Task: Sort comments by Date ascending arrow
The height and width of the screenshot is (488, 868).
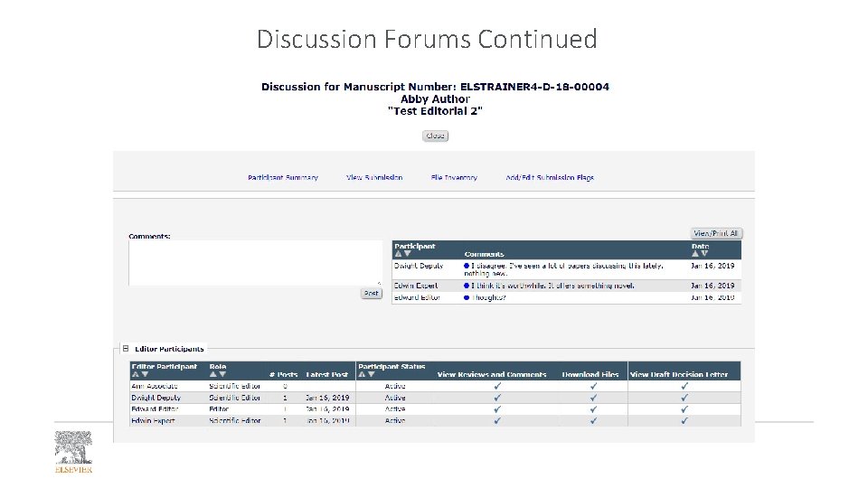Action: tap(695, 253)
